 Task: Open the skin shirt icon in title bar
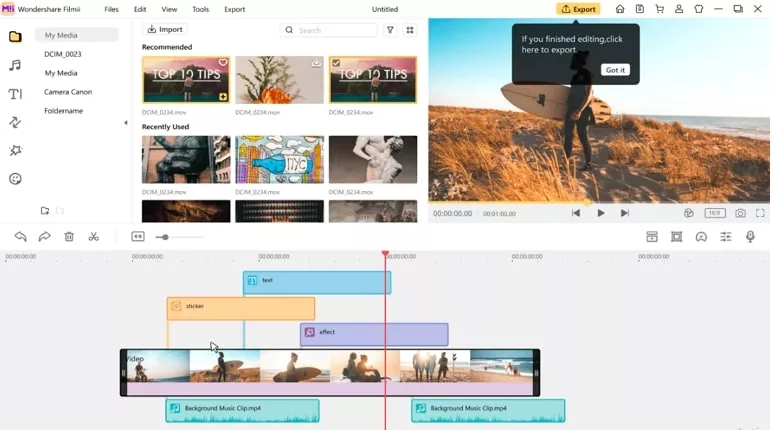699,9
